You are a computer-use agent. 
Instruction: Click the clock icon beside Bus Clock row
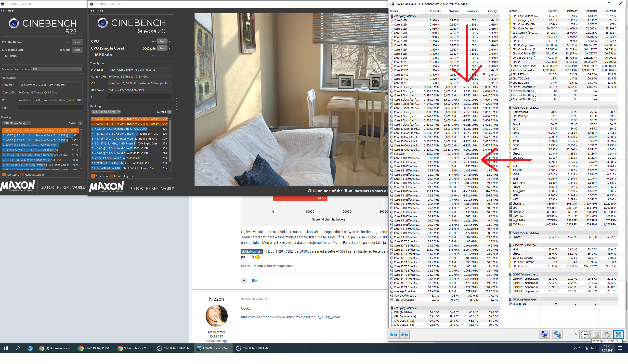click(x=392, y=154)
